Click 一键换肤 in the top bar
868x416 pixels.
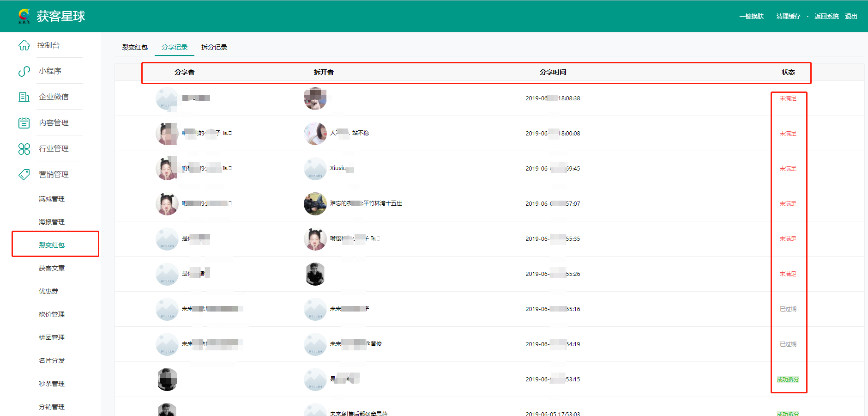[x=751, y=16]
